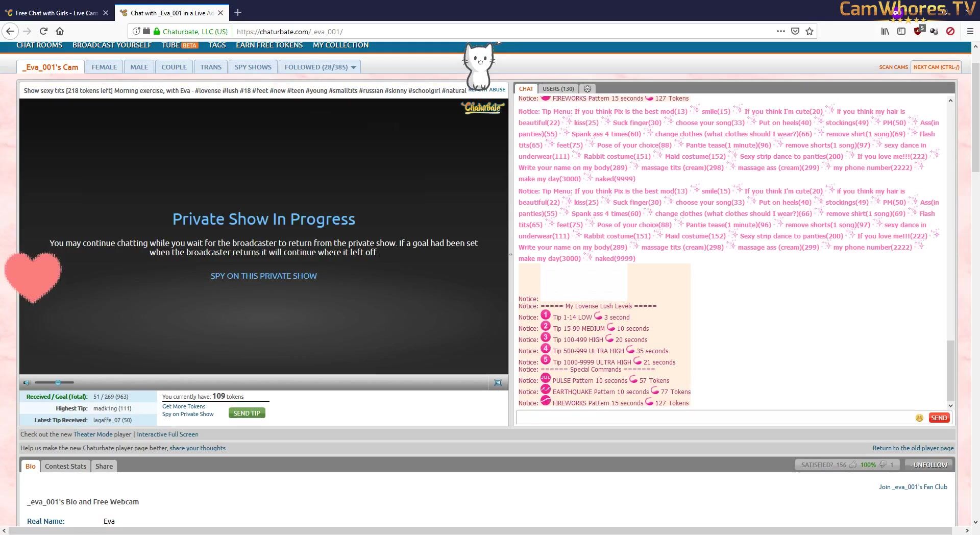Open Interactive Full Screen link
Image resolution: width=980 pixels, height=535 pixels.
tap(167, 434)
